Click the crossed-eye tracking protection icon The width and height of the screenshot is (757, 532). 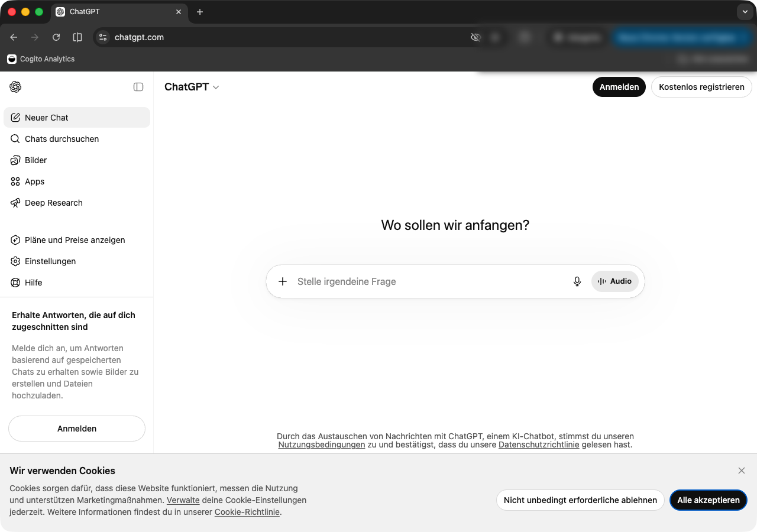click(x=475, y=37)
